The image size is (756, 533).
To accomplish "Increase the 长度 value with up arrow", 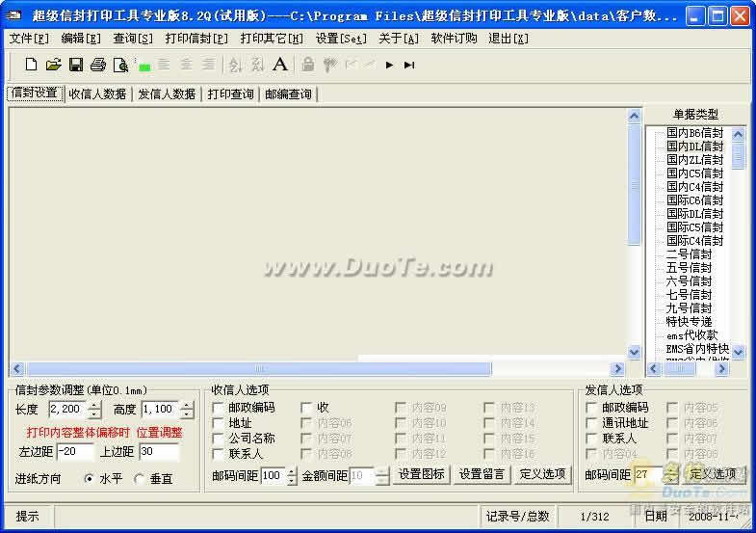I will pyautogui.click(x=94, y=405).
